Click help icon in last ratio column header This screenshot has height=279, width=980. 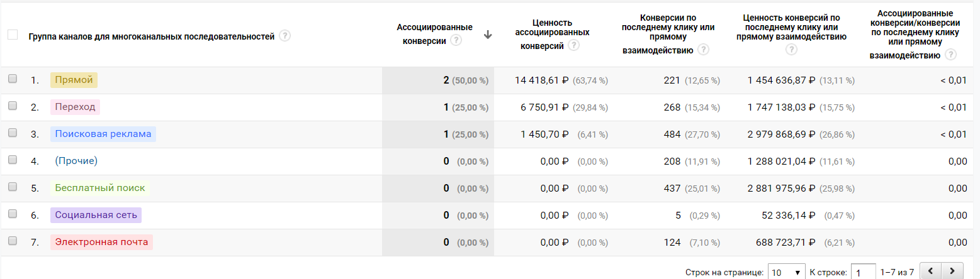(x=950, y=55)
